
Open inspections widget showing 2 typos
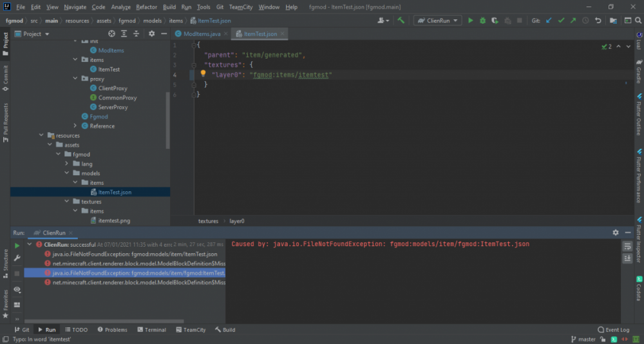click(x=607, y=47)
